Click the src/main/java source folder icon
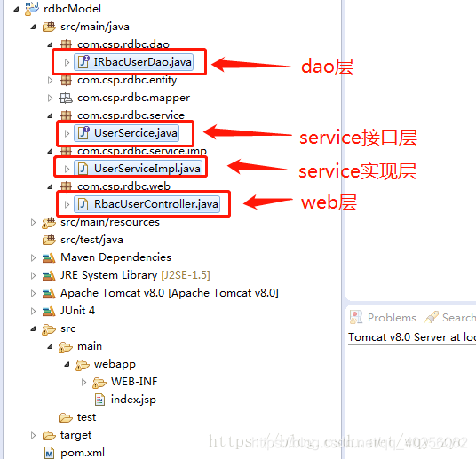476x459 pixels. [x=49, y=27]
